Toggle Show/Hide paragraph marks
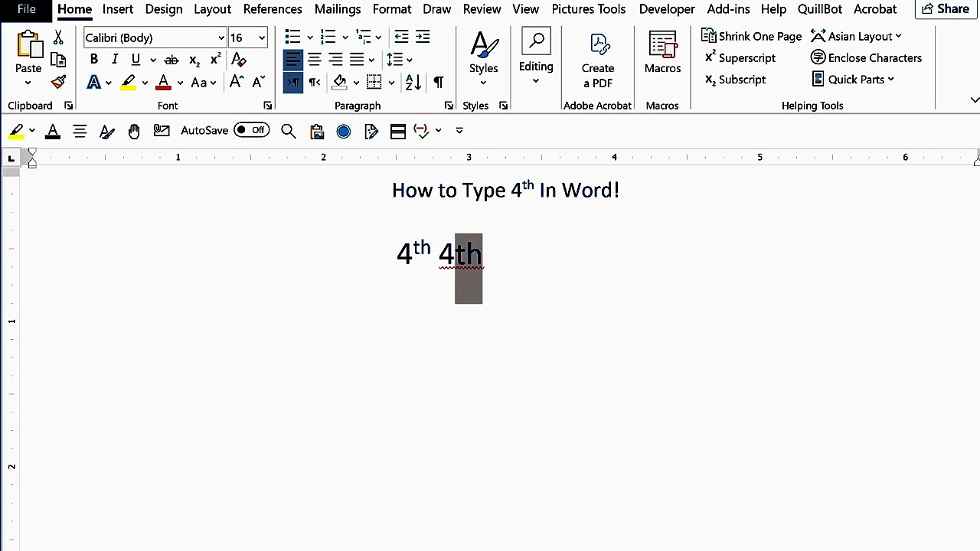980x551 pixels. point(438,82)
